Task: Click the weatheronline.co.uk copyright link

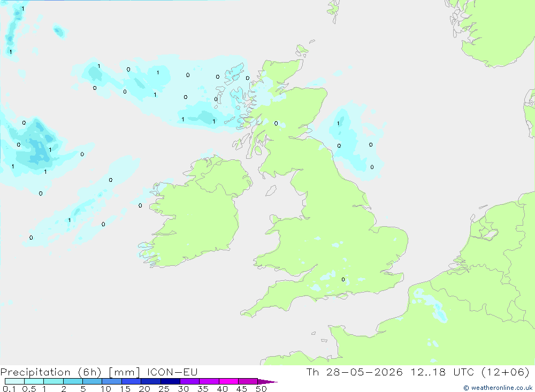Action: pos(498,388)
